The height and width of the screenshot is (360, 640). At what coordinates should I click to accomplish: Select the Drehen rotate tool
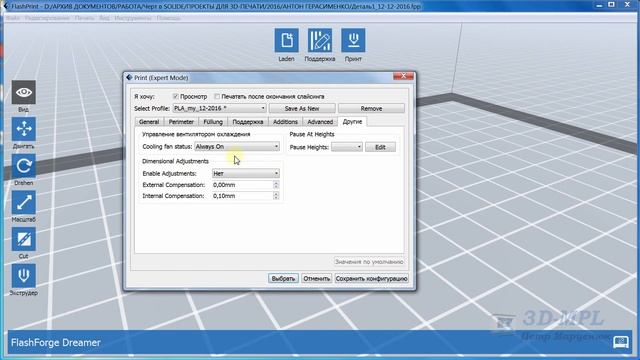24,166
